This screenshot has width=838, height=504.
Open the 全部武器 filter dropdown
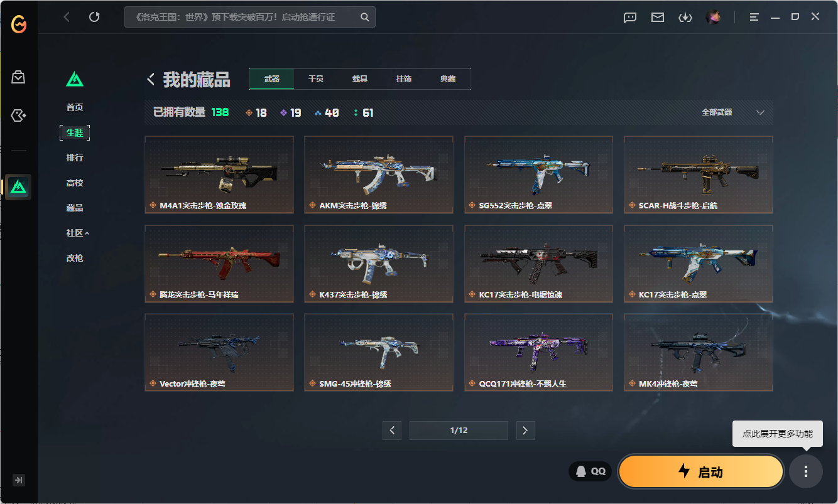tap(732, 112)
